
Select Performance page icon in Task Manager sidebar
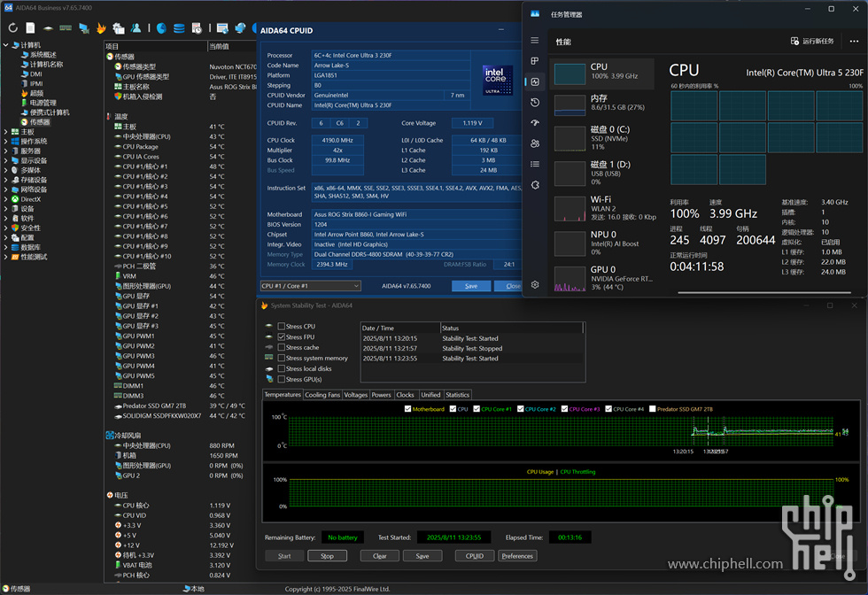[x=535, y=81]
